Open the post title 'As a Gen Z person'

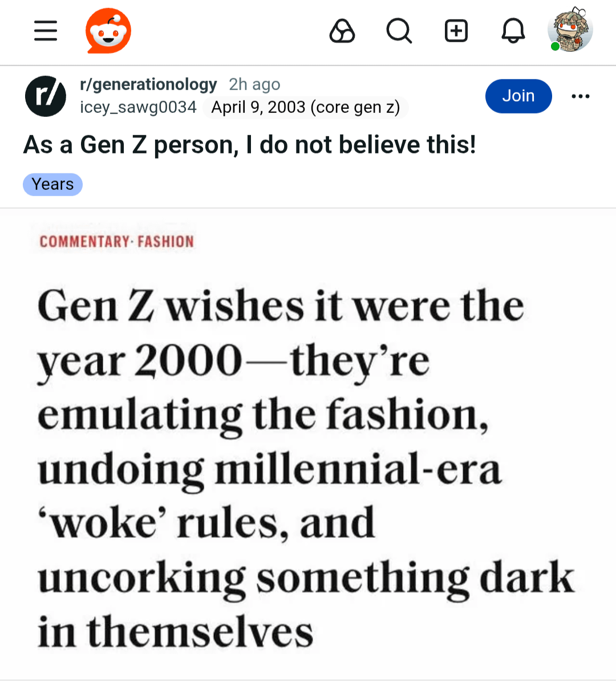(x=249, y=145)
